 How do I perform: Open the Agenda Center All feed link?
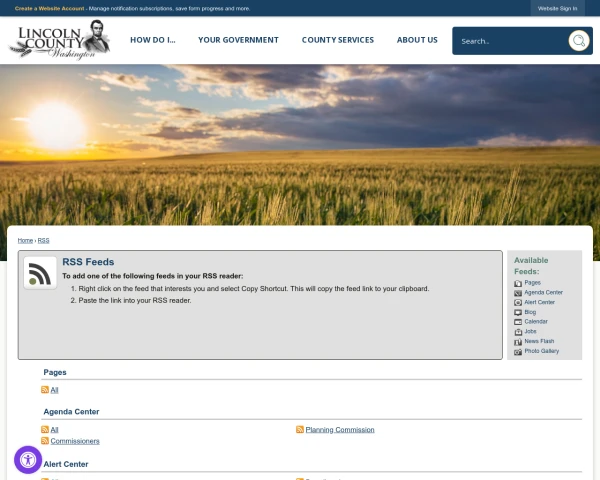pos(54,430)
